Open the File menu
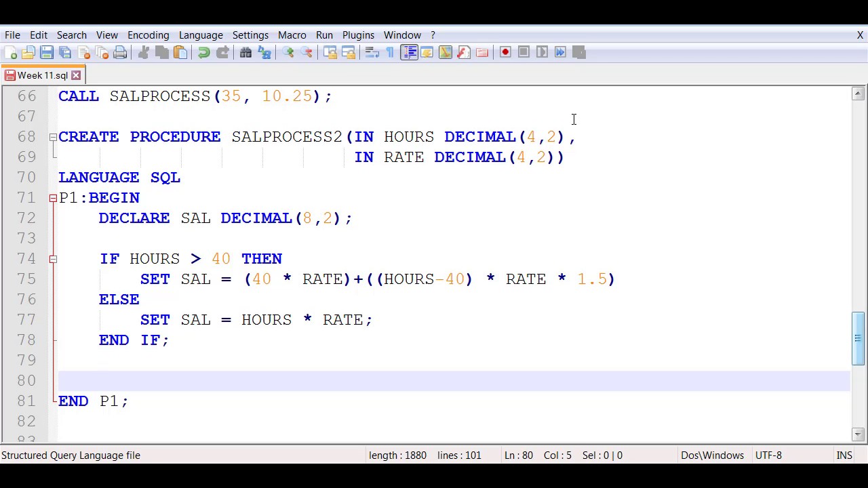 12,35
